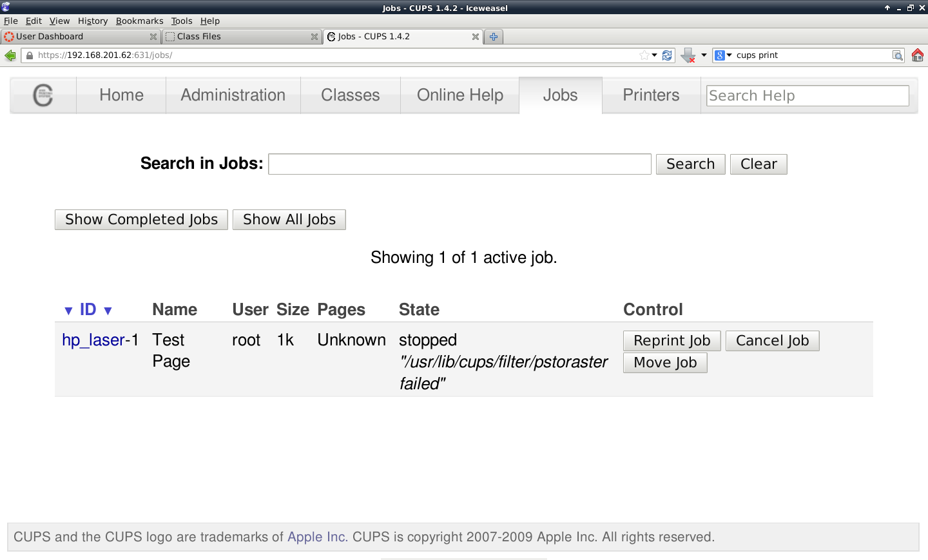Sort jobs using the left ID arrow

[68, 311]
